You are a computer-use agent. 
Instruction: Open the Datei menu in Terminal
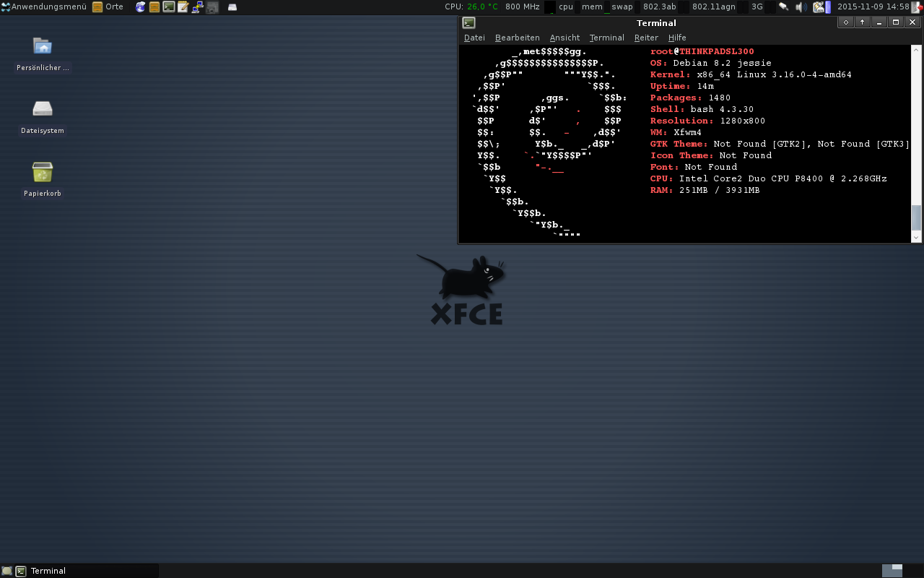click(474, 38)
